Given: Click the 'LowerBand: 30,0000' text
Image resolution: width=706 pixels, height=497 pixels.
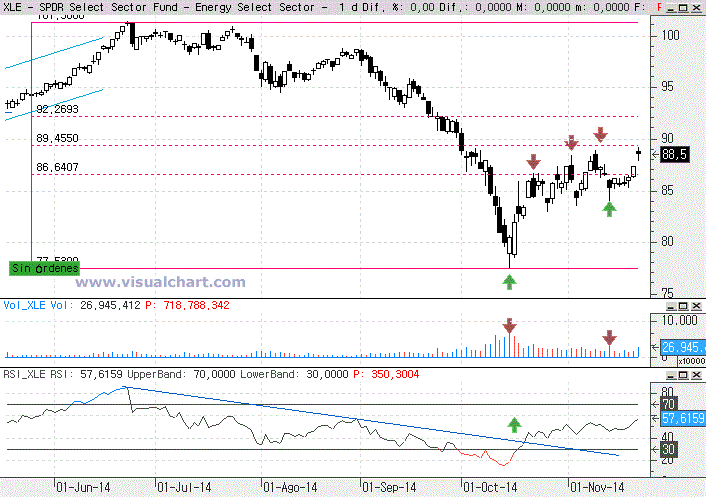Looking at the screenshot, I should [x=294, y=374].
